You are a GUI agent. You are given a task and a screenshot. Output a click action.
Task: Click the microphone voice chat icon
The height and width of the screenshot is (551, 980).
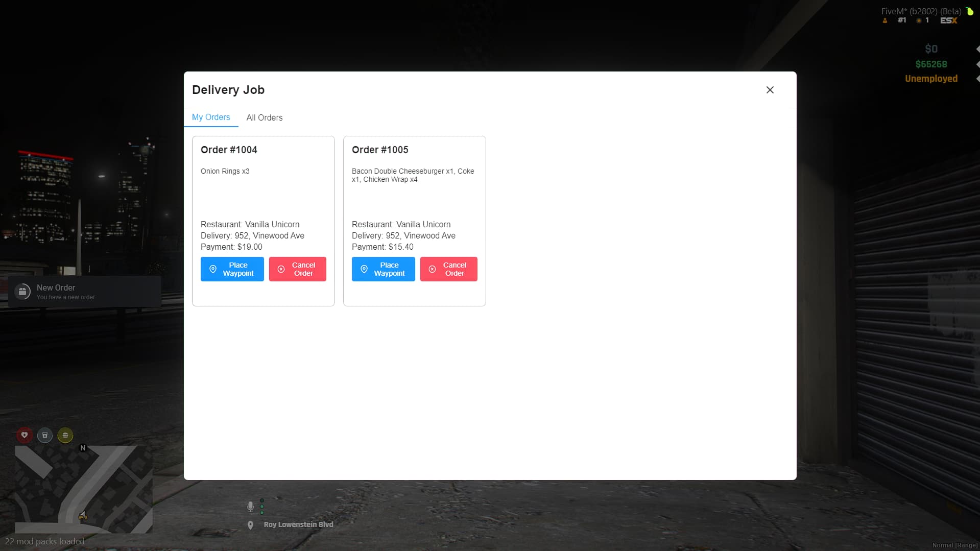[250, 507]
